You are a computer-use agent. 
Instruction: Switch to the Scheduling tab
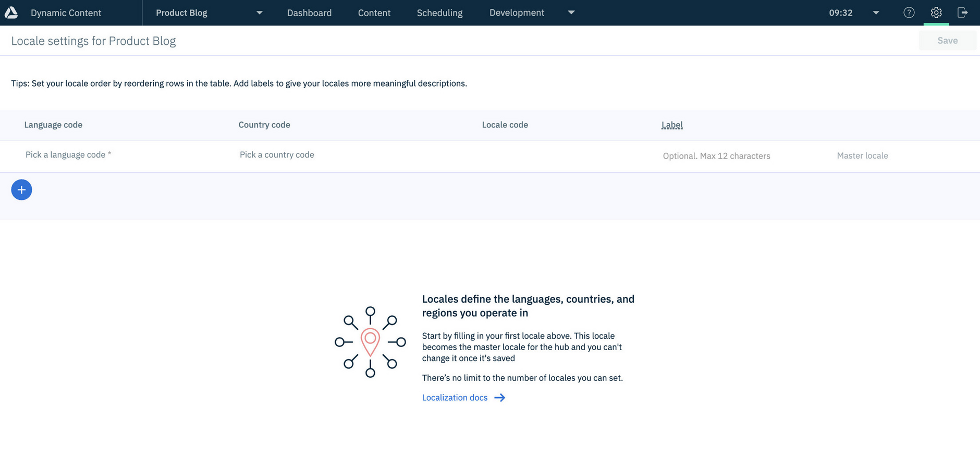(439, 13)
